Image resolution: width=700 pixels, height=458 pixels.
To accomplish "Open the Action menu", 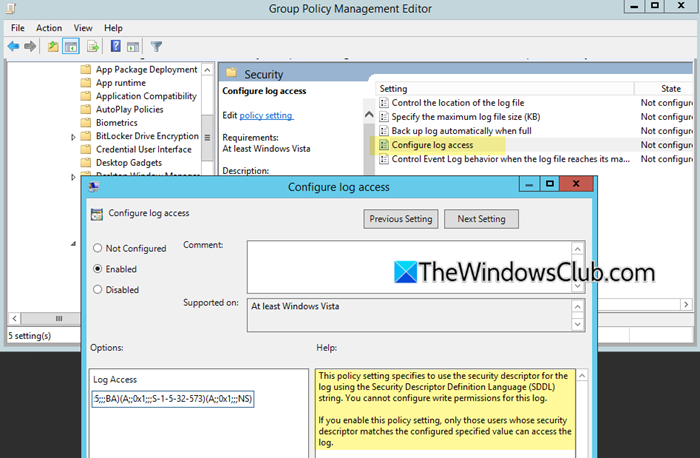I will pyautogui.click(x=49, y=28).
